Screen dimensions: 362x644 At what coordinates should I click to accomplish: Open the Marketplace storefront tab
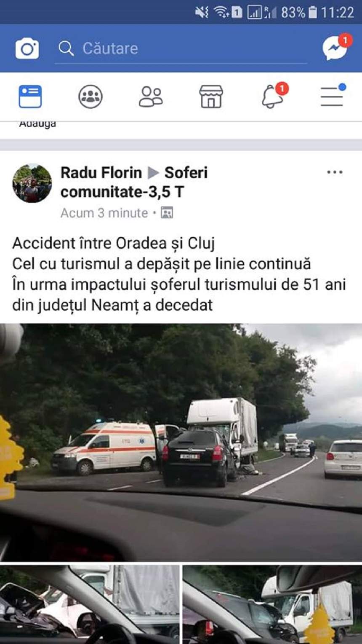tap(211, 97)
